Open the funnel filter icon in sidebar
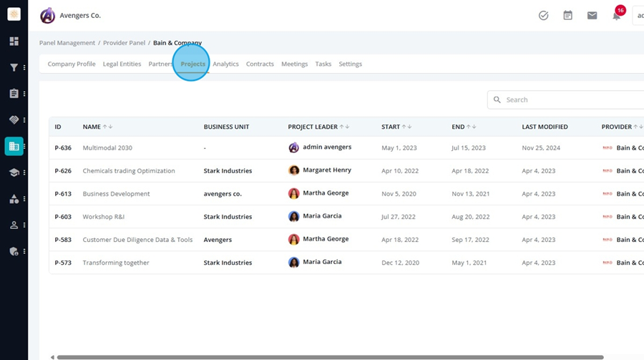 pos(14,67)
